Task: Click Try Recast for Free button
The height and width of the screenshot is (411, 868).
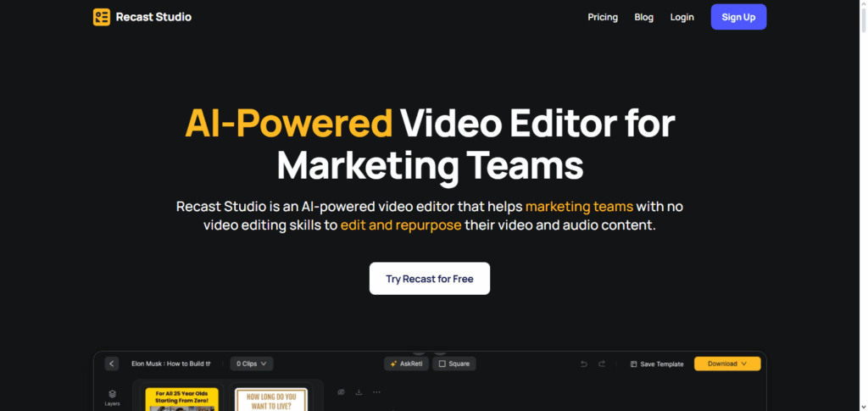Action: click(430, 279)
